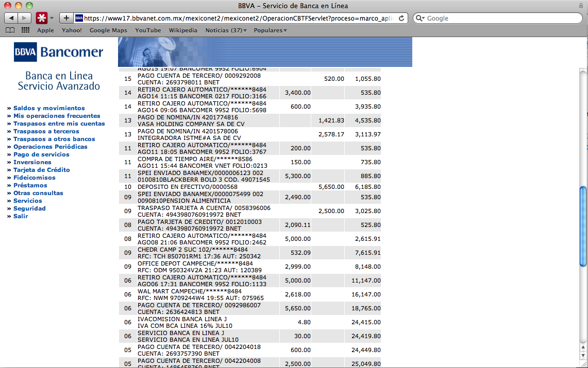Reload the page with the refresh icon

click(401, 18)
